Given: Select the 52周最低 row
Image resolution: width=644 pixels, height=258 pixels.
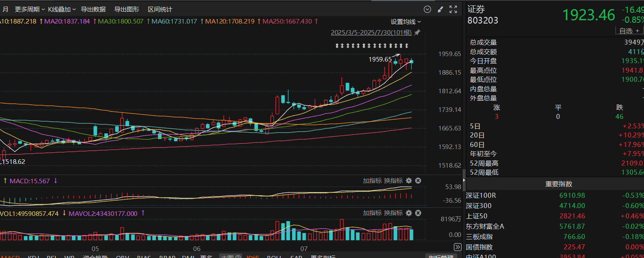Looking at the screenshot, I should [555, 172].
